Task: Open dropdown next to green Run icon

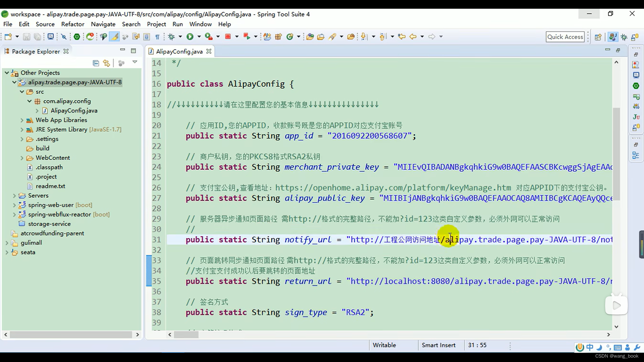Action: (x=199, y=37)
